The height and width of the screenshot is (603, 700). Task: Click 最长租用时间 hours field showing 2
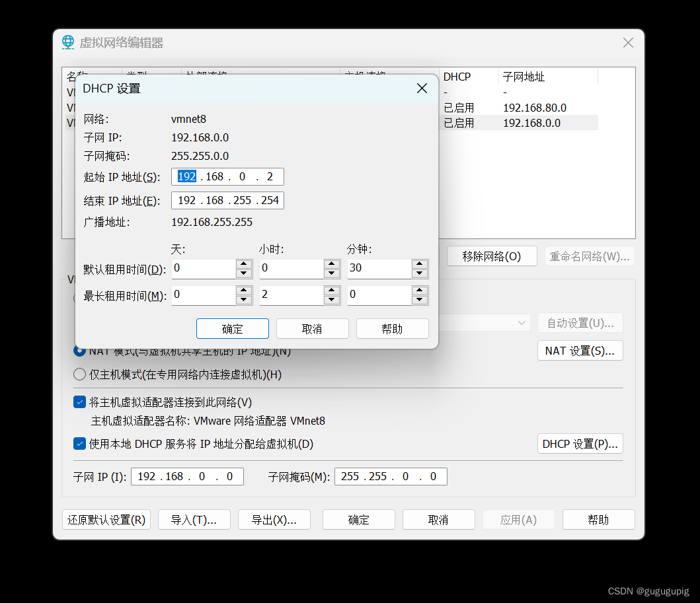coord(292,295)
